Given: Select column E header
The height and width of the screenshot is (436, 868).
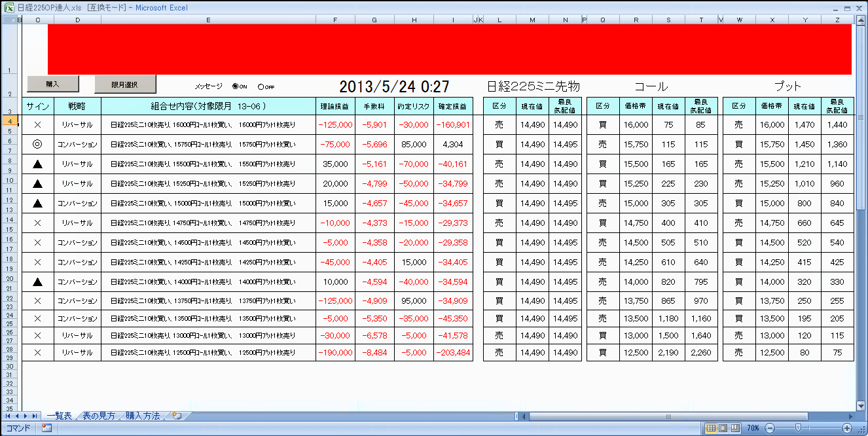Looking at the screenshot, I should pos(208,20).
